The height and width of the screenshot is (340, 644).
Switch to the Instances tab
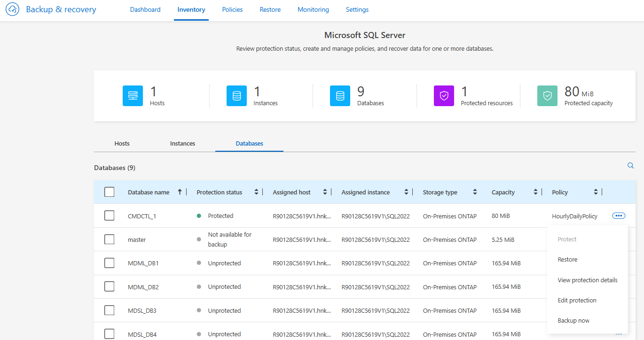pyautogui.click(x=182, y=144)
